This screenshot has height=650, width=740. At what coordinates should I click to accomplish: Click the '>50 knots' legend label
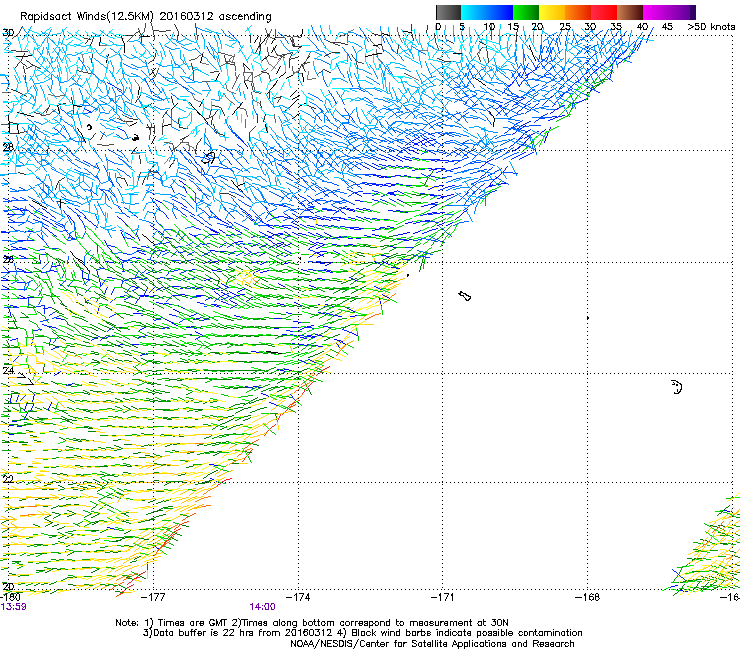[711, 26]
